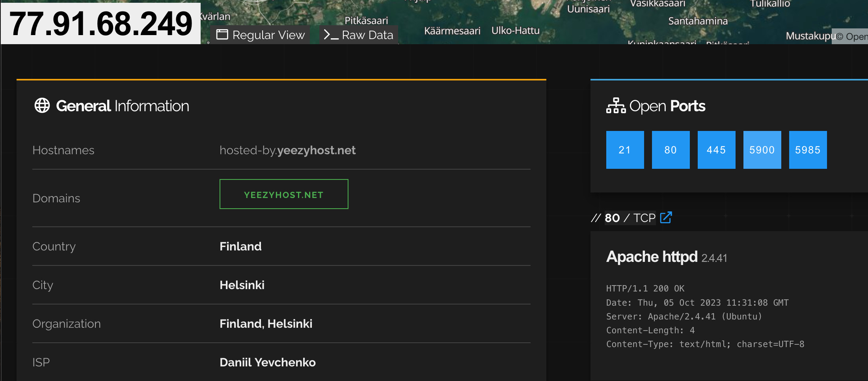Click the Apache version number 2.4.41
Screen dimensions: 868x381
coord(714,258)
